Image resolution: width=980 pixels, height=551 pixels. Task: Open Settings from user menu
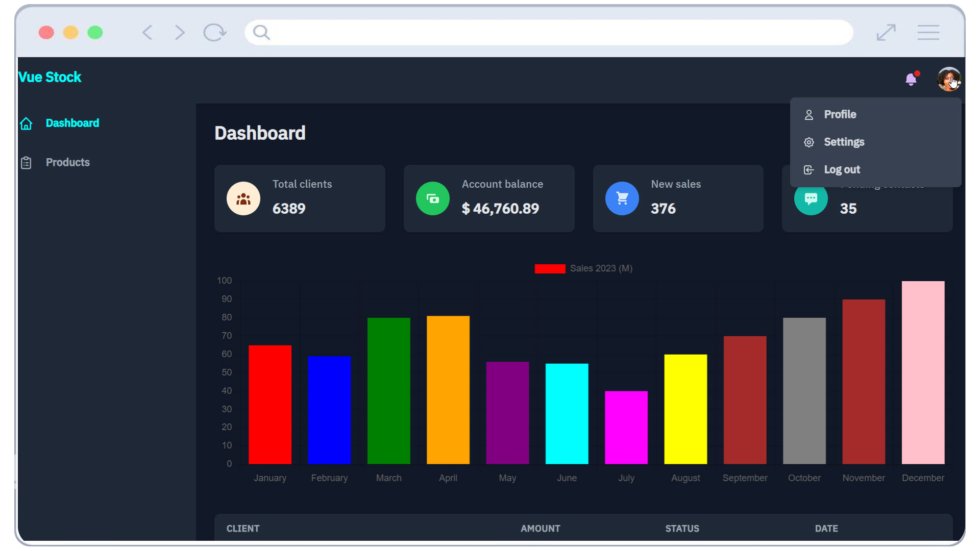[844, 142]
